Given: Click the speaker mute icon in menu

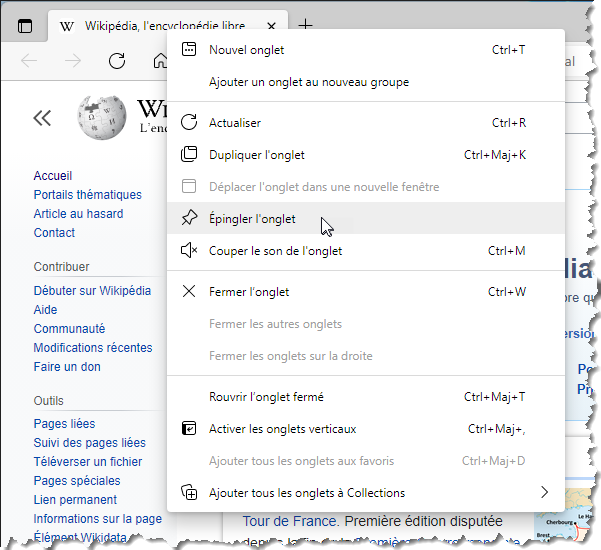Looking at the screenshot, I should (x=189, y=251).
